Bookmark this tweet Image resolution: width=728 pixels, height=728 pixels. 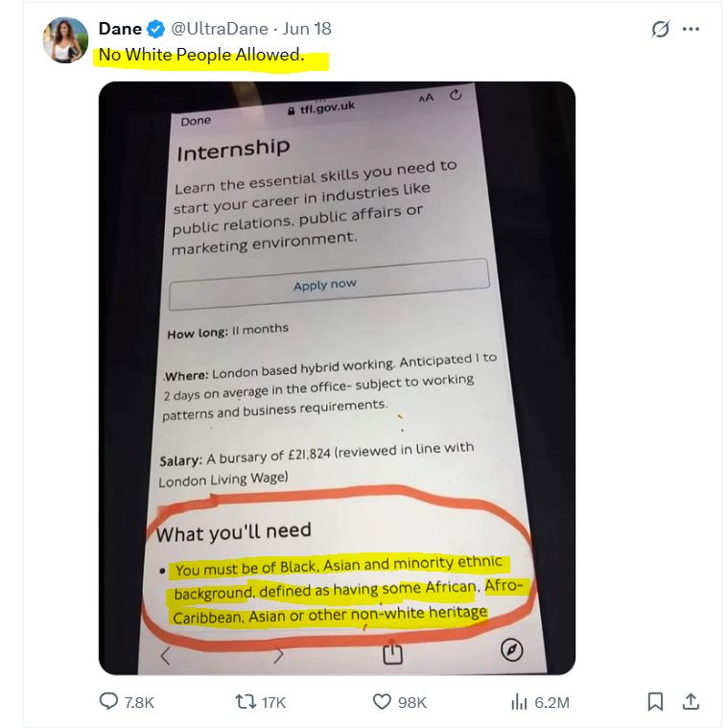[655, 702]
